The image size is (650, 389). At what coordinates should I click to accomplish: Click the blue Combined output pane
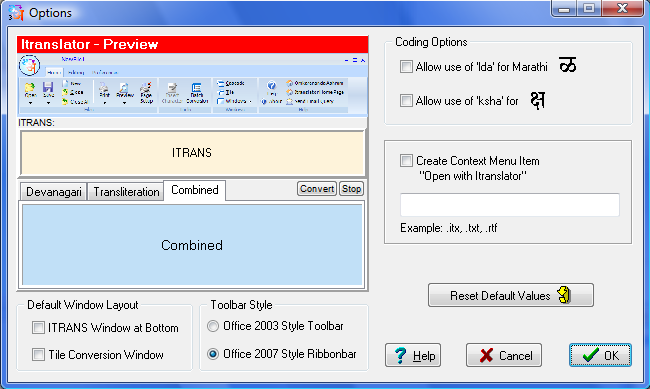tap(192, 245)
